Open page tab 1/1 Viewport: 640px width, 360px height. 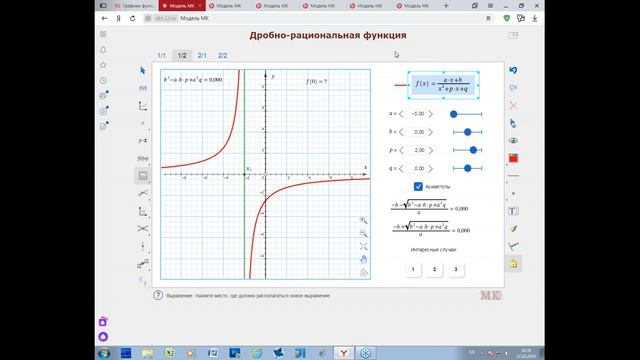click(162, 56)
